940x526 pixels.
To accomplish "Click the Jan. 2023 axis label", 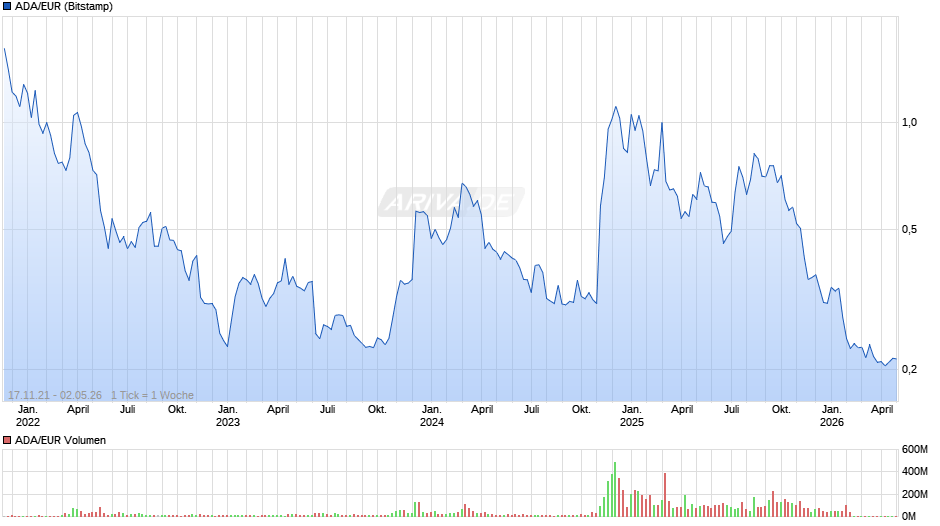I will click(228, 416).
